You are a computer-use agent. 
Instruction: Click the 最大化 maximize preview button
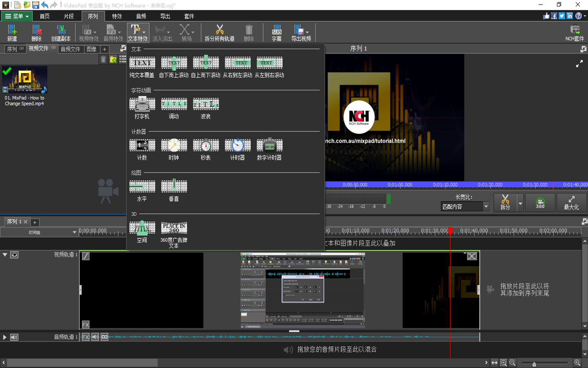(x=571, y=202)
